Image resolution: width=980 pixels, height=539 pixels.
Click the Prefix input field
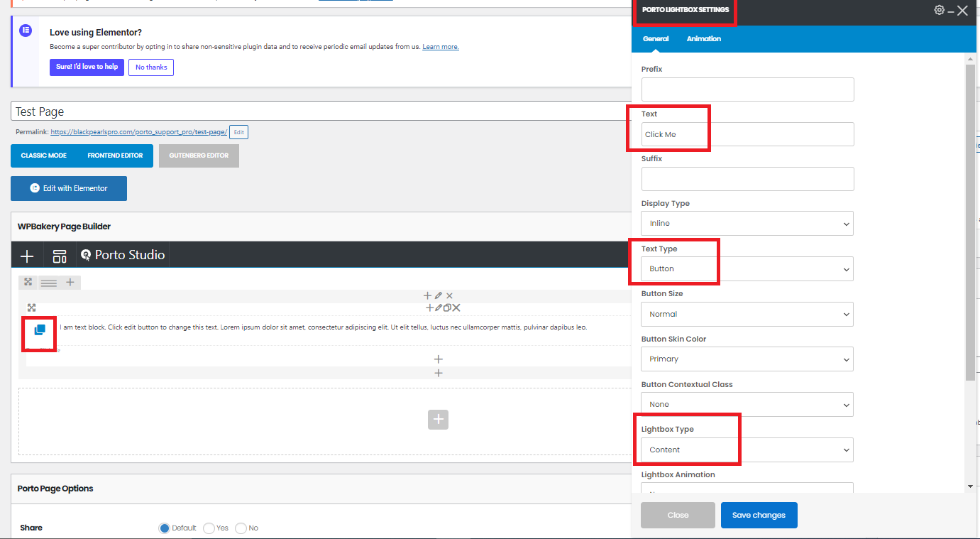tap(747, 89)
